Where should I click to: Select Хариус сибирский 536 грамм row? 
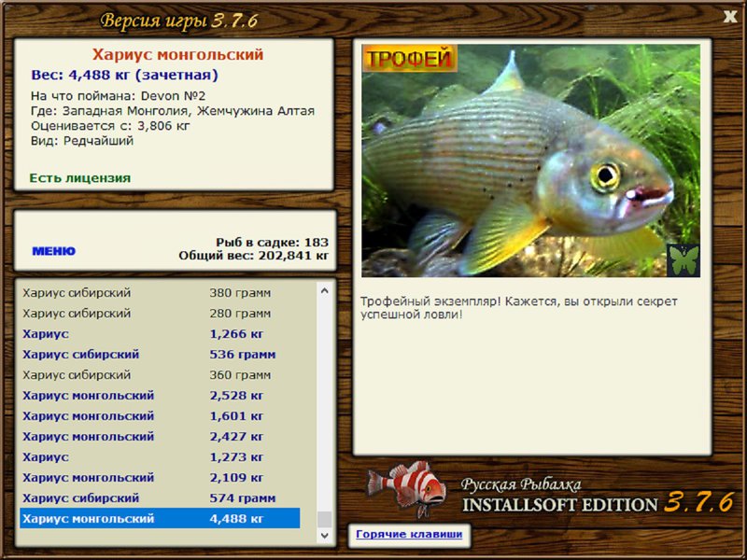click(160, 355)
